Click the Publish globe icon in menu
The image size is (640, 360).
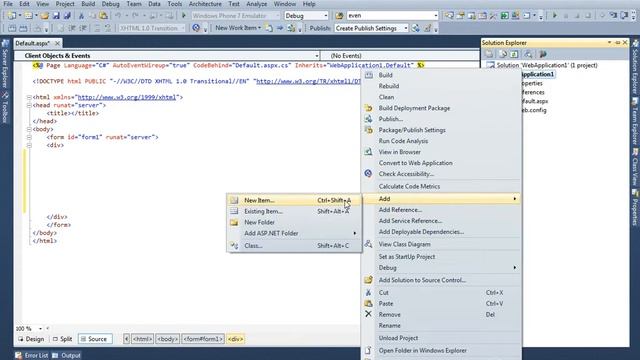pos(369,119)
